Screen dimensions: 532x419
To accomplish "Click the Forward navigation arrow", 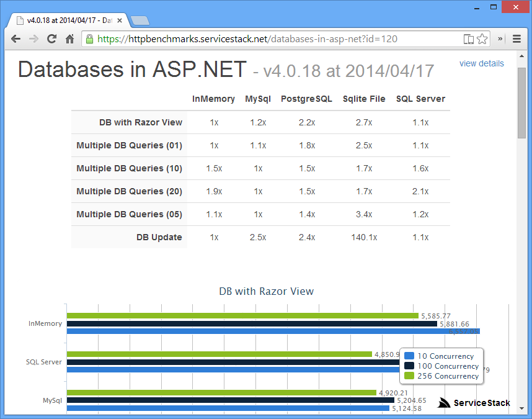I will (34, 39).
